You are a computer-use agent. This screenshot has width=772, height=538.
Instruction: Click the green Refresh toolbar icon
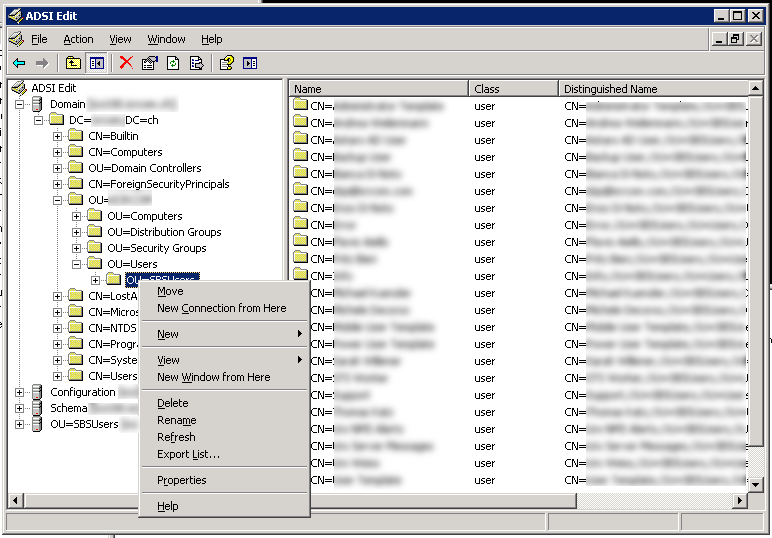[x=173, y=63]
